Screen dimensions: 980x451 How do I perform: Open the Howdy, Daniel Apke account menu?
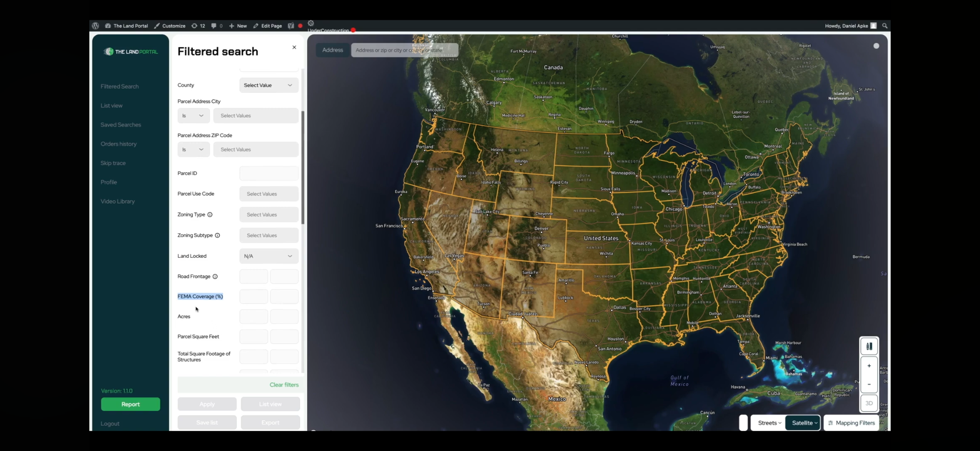pyautogui.click(x=851, y=26)
